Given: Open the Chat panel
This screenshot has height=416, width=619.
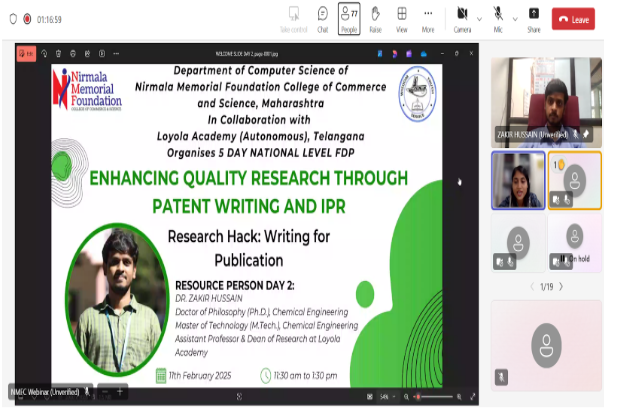Looking at the screenshot, I should (x=322, y=17).
